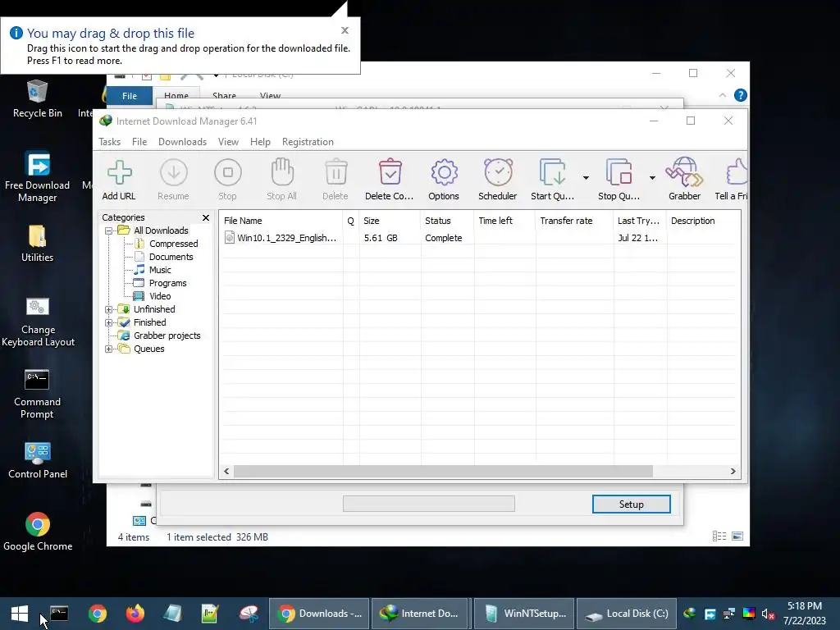Screen dimensions: 840x630
Task: Click the Tell a Friend icon
Action: 737,172
